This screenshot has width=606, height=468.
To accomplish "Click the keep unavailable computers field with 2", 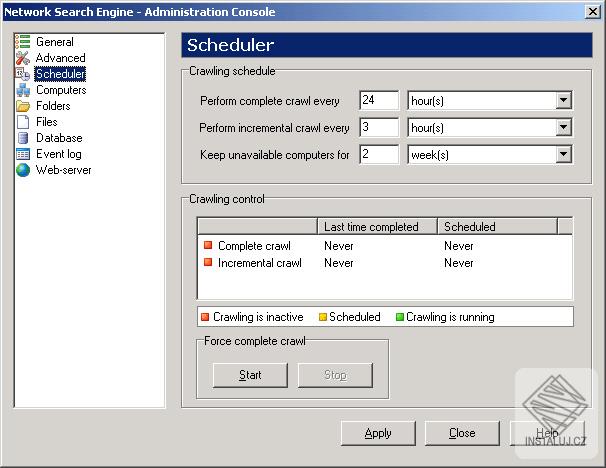I will (x=379, y=154).
